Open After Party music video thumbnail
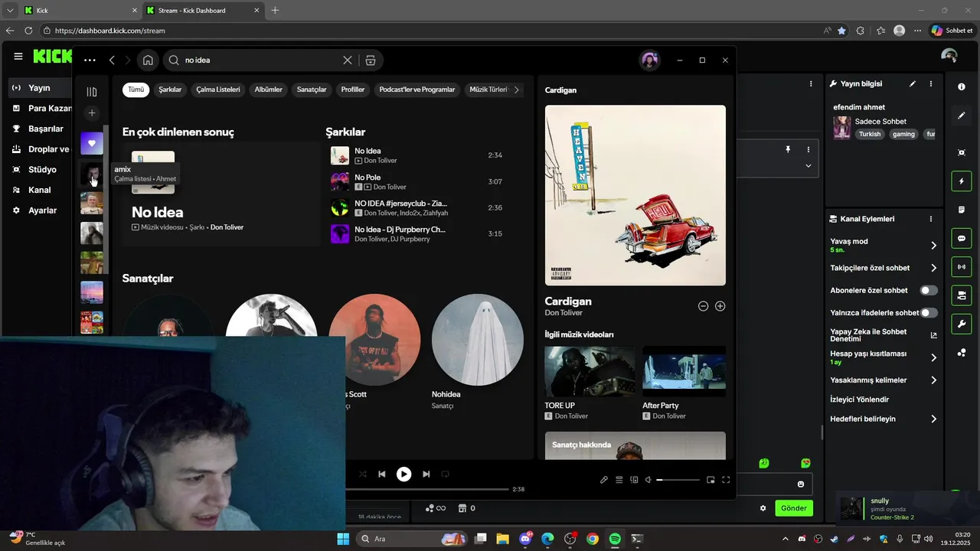Screen dimensions: 980x551 point(684,372)
